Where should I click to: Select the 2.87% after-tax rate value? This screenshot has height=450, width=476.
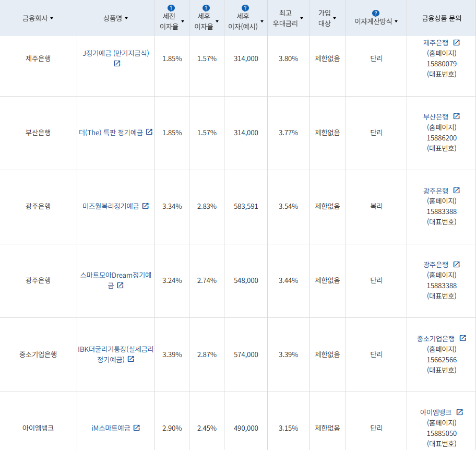tap(207, 354)
